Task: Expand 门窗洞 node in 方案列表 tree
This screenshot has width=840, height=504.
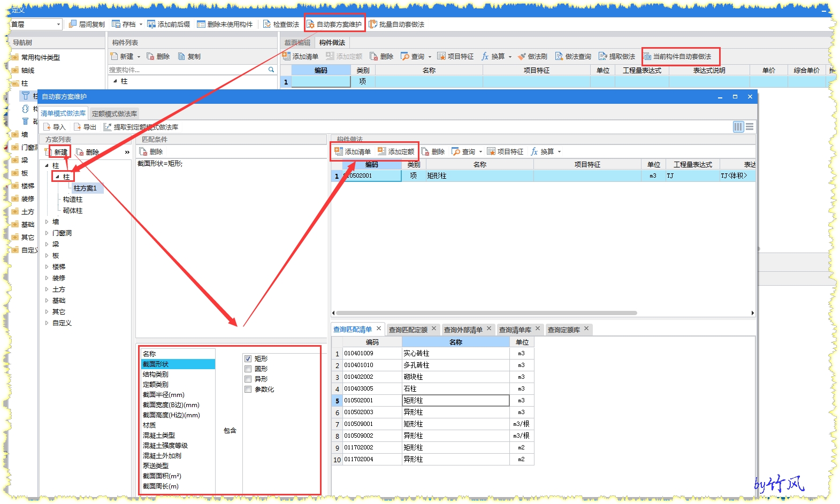Action: pyautogui.click(x=47, y=233)
